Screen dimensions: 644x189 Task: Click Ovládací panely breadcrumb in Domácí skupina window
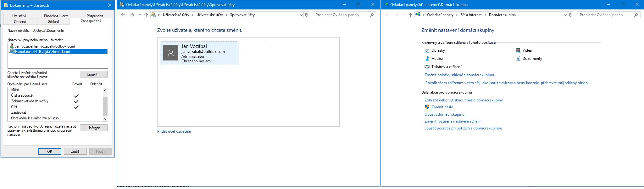[x=440, y=15]
